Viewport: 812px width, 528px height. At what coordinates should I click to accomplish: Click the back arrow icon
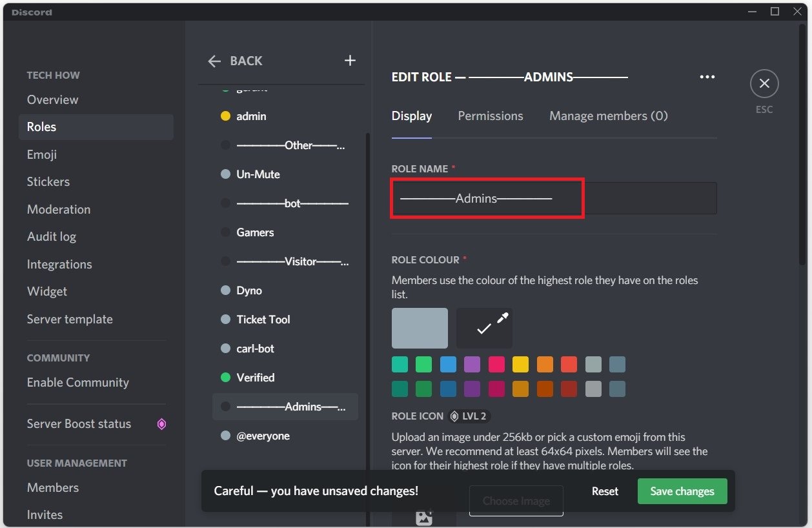(x=214, y=61)
